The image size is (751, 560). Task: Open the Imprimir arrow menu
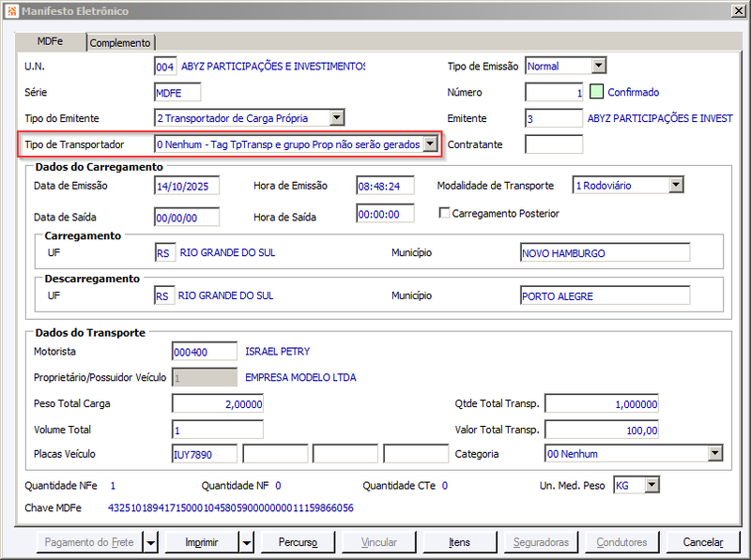tap(246, 542)
